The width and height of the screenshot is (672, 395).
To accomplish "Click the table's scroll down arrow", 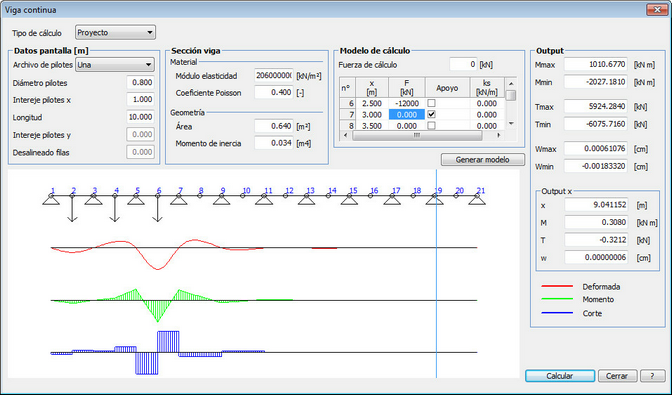I will click(510, 123).
